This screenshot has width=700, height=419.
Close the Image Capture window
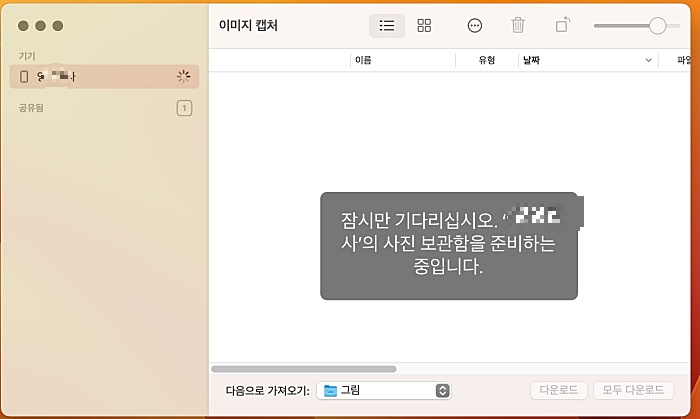click(x=23, y=26)
